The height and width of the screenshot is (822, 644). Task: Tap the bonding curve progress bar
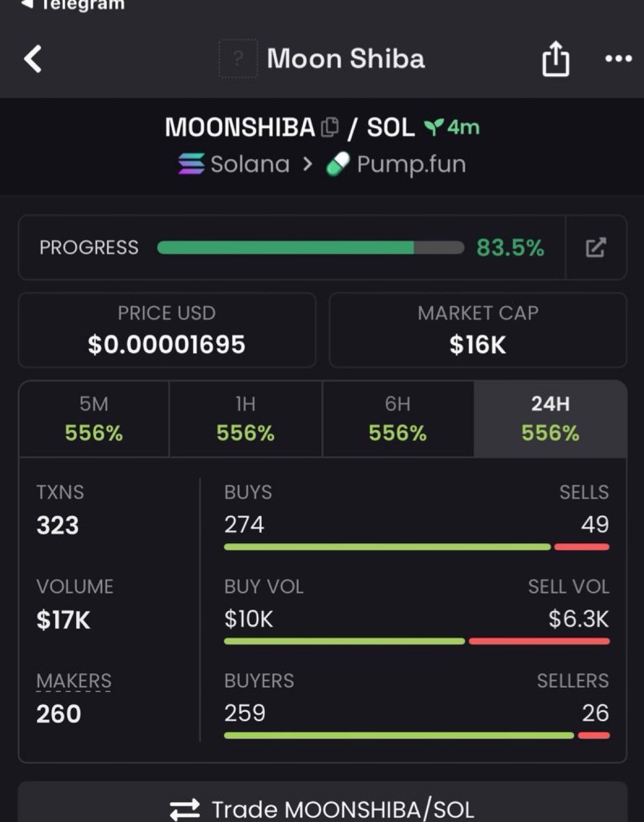click(x=310, y=247)
